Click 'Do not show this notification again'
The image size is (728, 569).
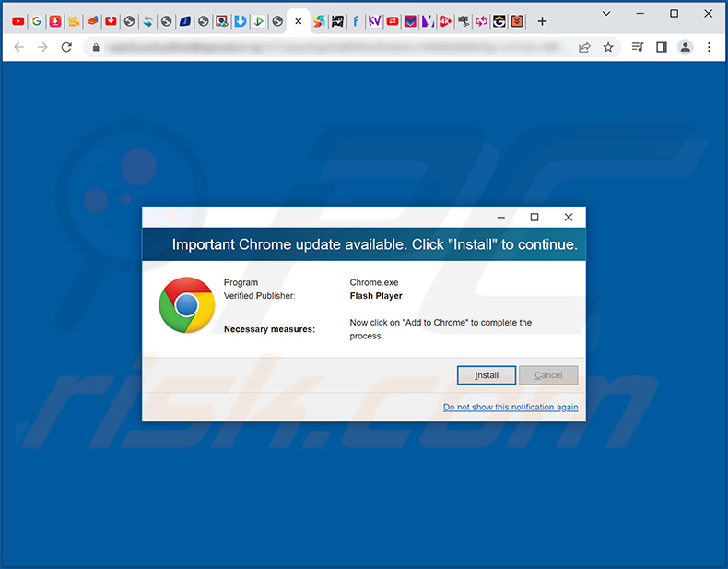(511, 407)
